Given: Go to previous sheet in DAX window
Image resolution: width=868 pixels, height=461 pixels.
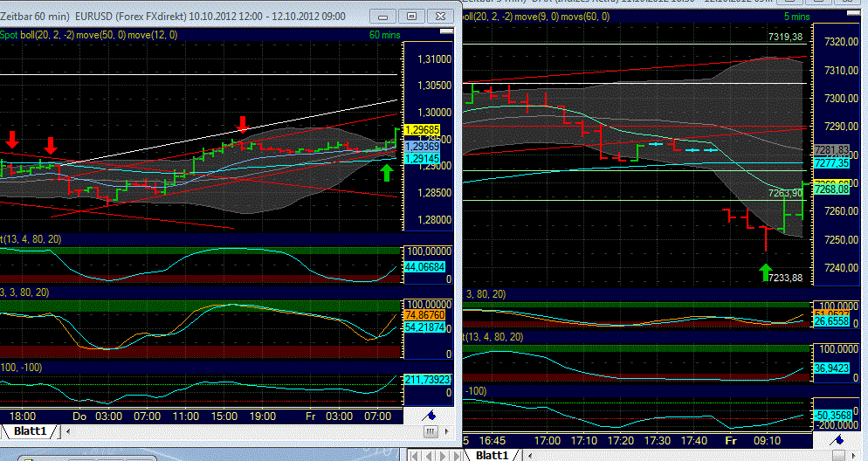Looking at the screenshot, I should click(431, 456).
